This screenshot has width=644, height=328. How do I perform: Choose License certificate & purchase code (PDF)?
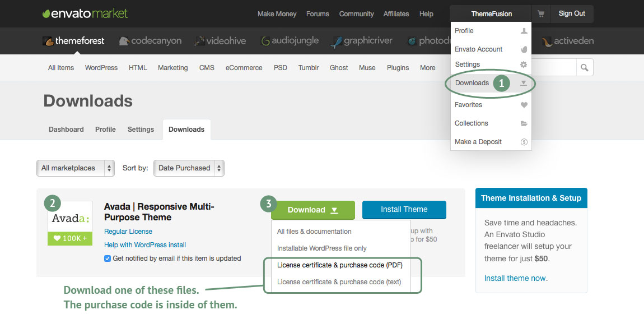(x=341, y=265)
